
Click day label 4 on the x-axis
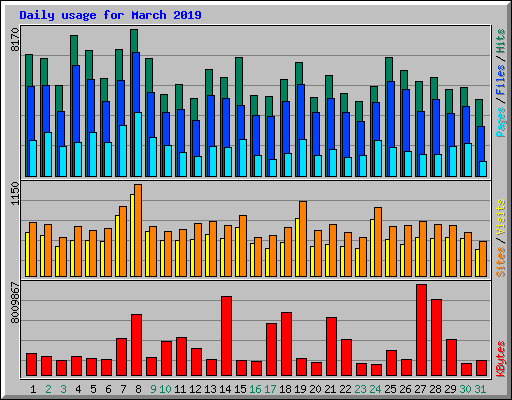78,389
